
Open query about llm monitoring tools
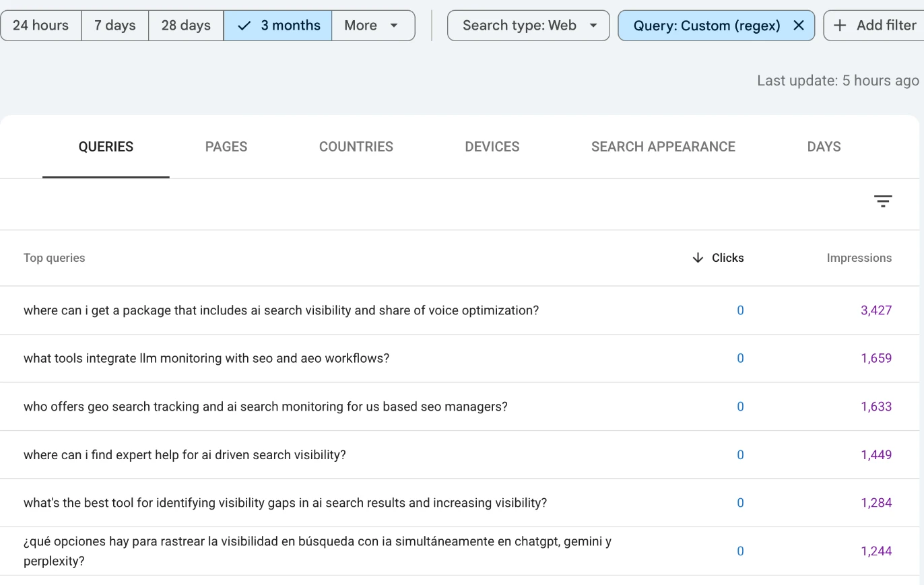(x=206, y=358)
